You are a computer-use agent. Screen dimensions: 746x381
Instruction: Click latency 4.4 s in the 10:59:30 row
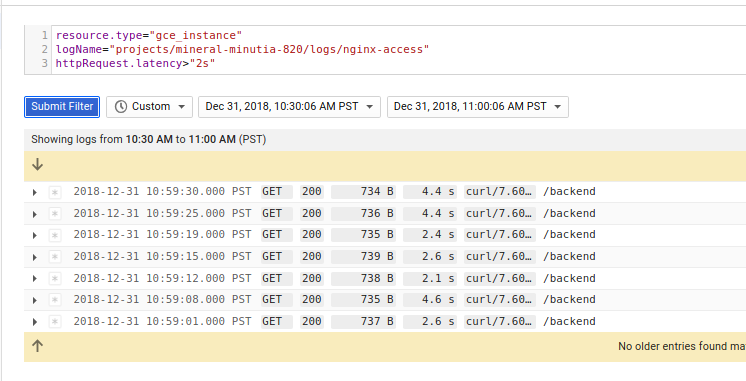[430, 192]
